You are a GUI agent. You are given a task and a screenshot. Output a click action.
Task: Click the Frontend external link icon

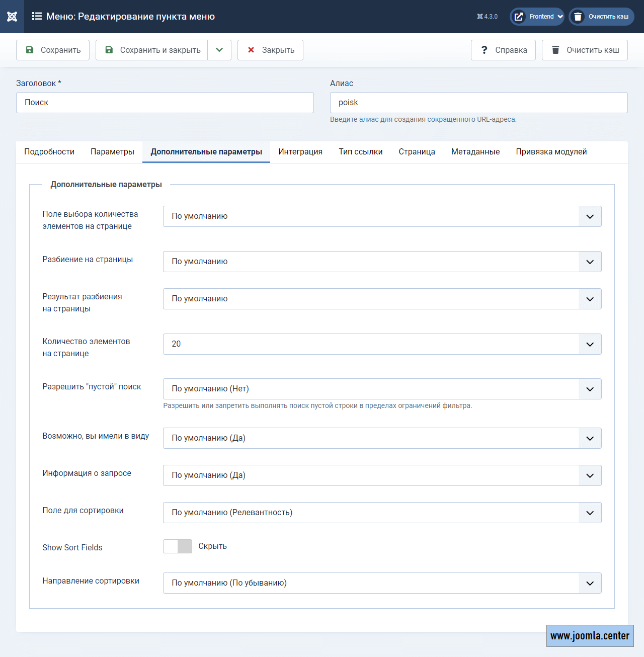click(x=519, y=17)
